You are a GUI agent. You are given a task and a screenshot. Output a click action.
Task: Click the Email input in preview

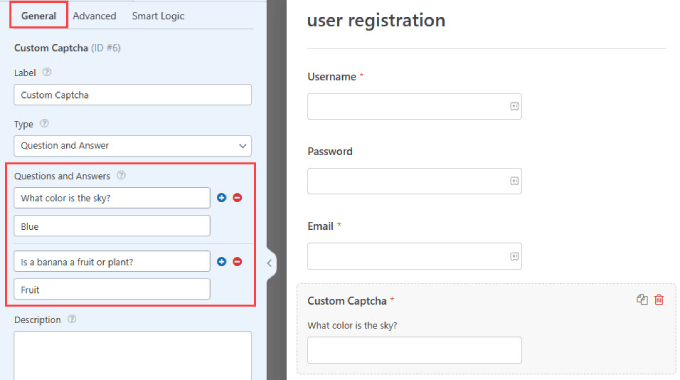[x=414, y=256]
